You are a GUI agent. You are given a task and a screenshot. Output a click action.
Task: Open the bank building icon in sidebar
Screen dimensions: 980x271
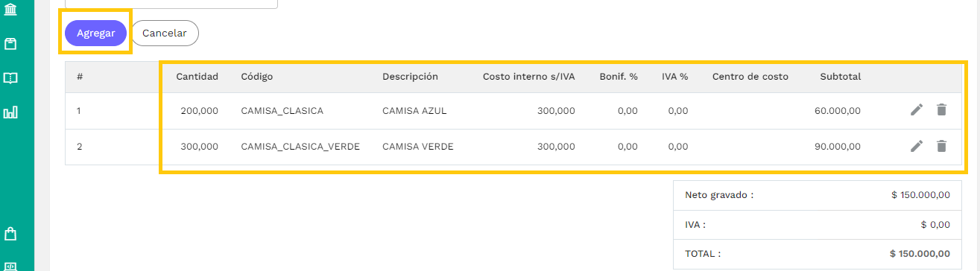pyautogui.click(x=10, y=9)
